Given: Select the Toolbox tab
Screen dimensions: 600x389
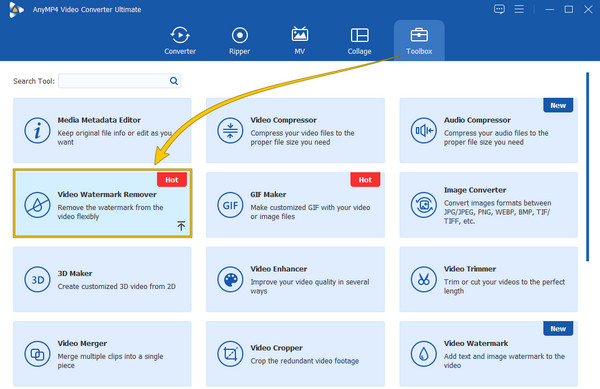Looking at the screenshot, I should pyautogui.click(x=419, y=41).
